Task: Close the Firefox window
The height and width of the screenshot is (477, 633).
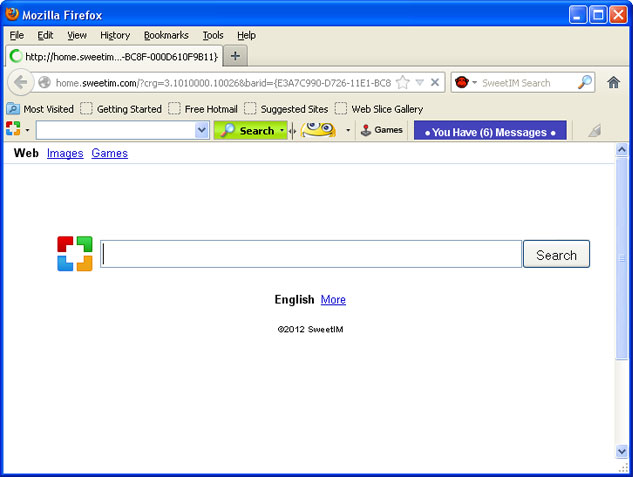Action: 618,15
